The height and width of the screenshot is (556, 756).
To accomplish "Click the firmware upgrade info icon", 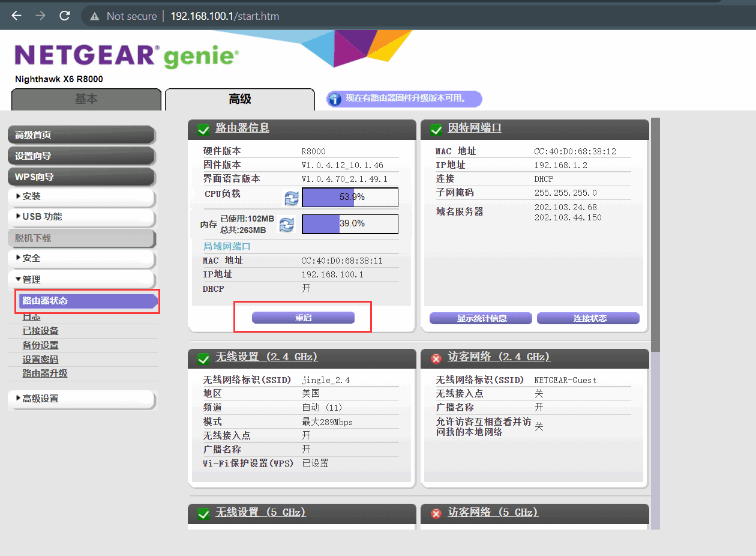I will pyautogui.click(x=335, y=99).
